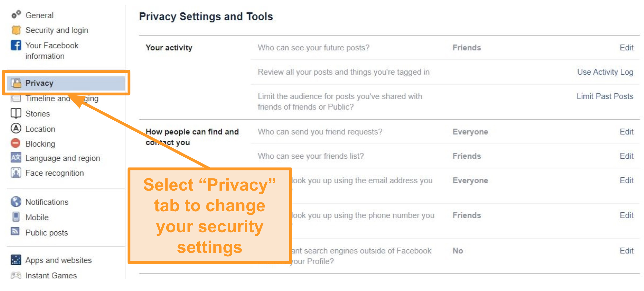Click the General settings gears icon
The height and width of the screenshot is (291, 644).
[x=16, y=14]
